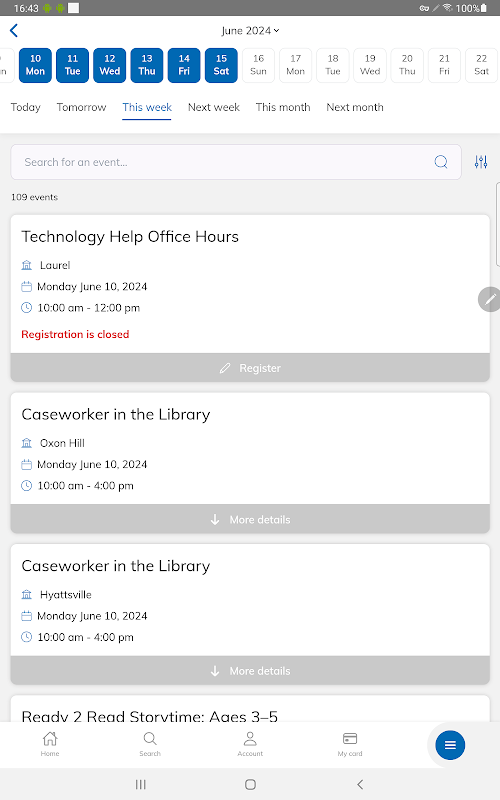This screenshot has width=500, height=800.
Task: Pick Saturday the 22nd date tile
Action: click(x=482, y=65)
